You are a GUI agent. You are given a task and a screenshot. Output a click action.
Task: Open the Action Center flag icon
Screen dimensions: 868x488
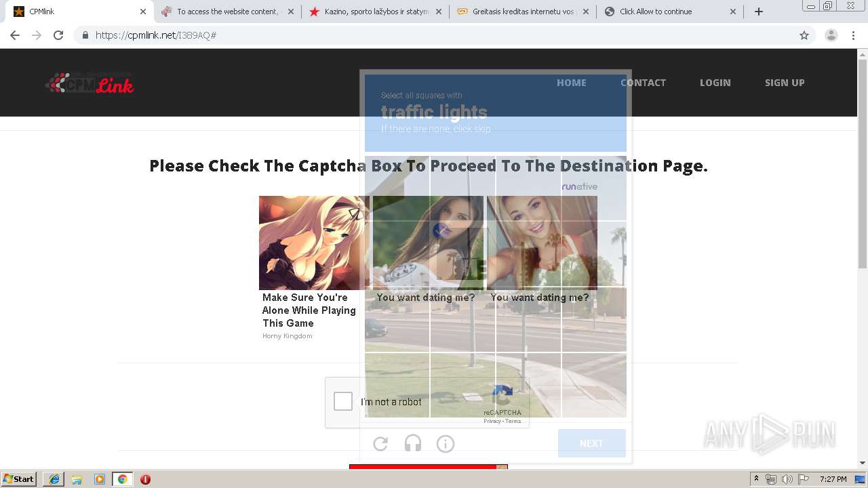pyautogui.click(x=804, y=479)
